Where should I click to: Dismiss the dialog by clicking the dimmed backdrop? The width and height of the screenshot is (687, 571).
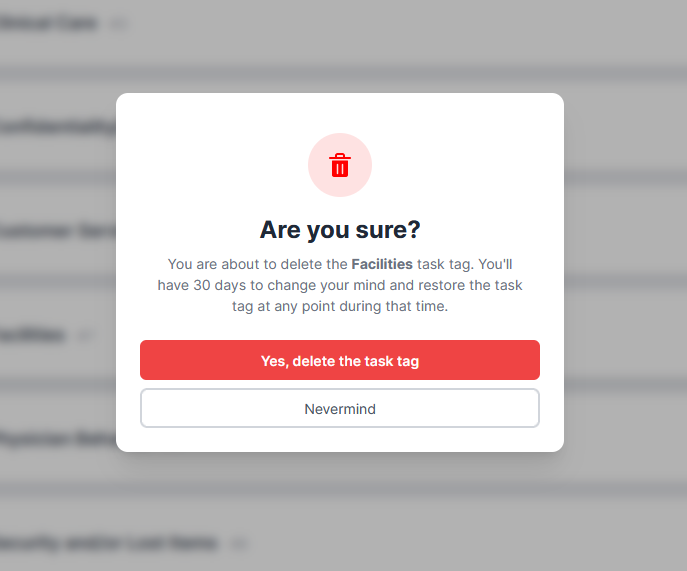[x=620, y=300]
